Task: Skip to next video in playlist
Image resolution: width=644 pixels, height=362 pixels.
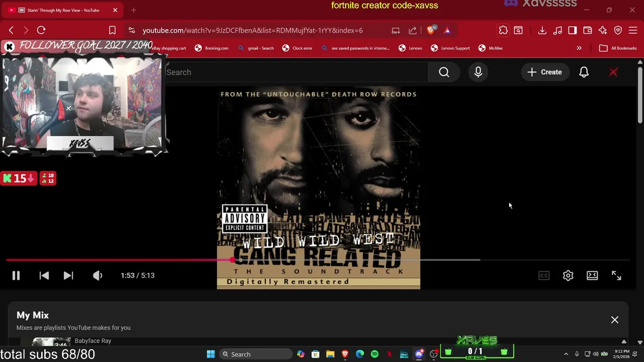Action: point(68,276)
